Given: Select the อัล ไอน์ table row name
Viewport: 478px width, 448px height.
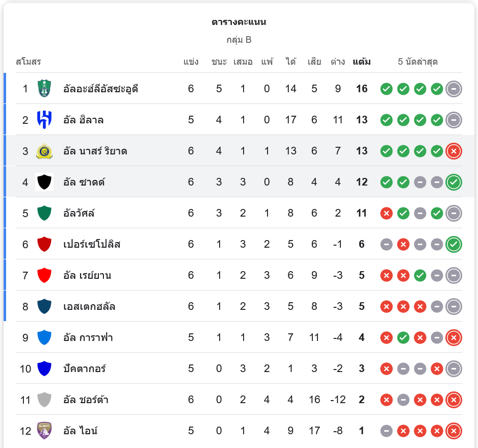Looking at the screenshot, I should (x=81, y=431).
